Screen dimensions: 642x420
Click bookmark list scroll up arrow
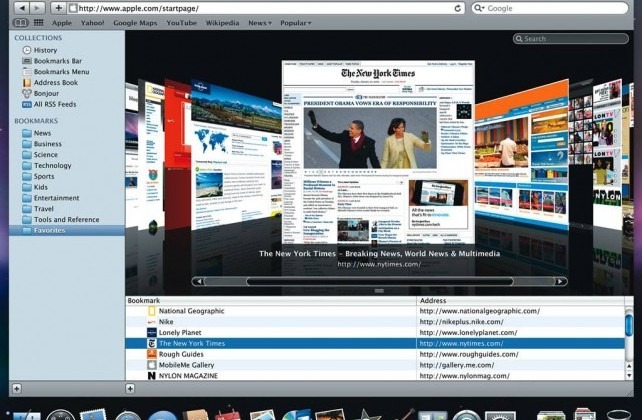[x=629, y=366]
